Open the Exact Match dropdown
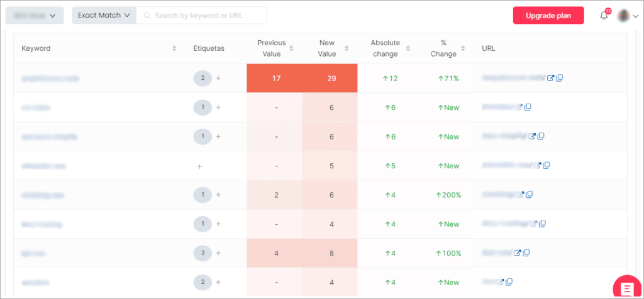Screen dimensions: 644x299 [x=104, y=15]
